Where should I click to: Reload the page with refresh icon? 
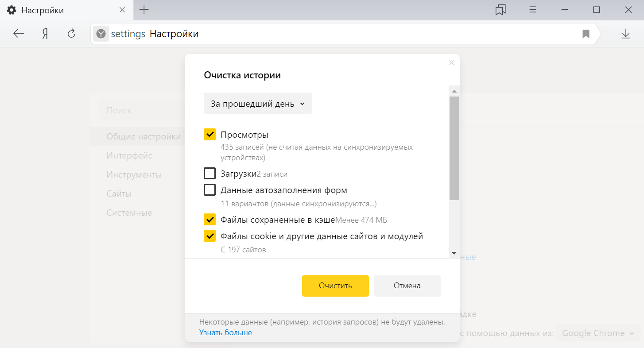point(71,34)
